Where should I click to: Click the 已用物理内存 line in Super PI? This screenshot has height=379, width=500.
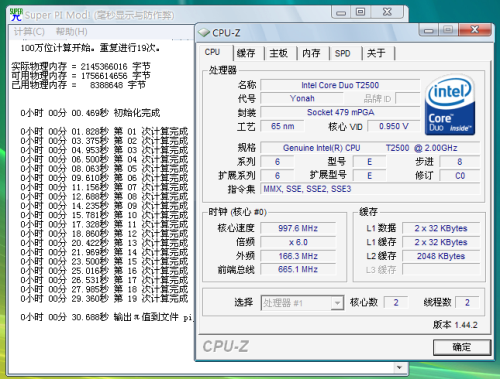(79, 85)
